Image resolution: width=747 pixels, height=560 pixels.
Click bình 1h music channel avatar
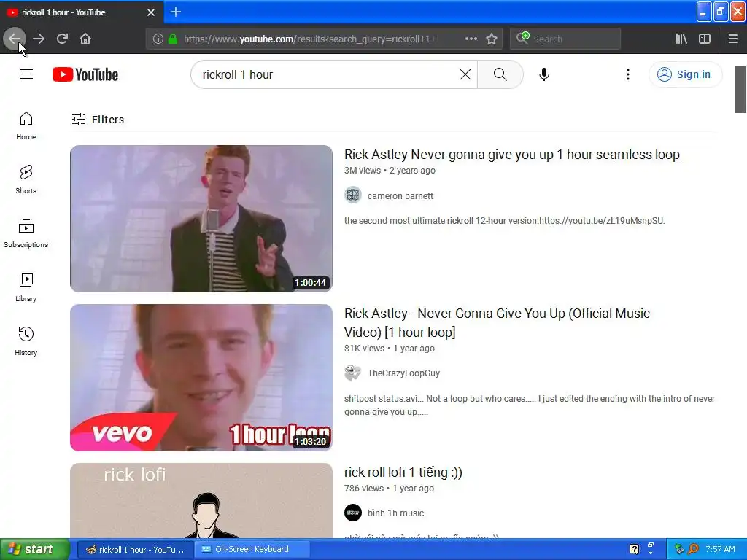tap(353, 513)
